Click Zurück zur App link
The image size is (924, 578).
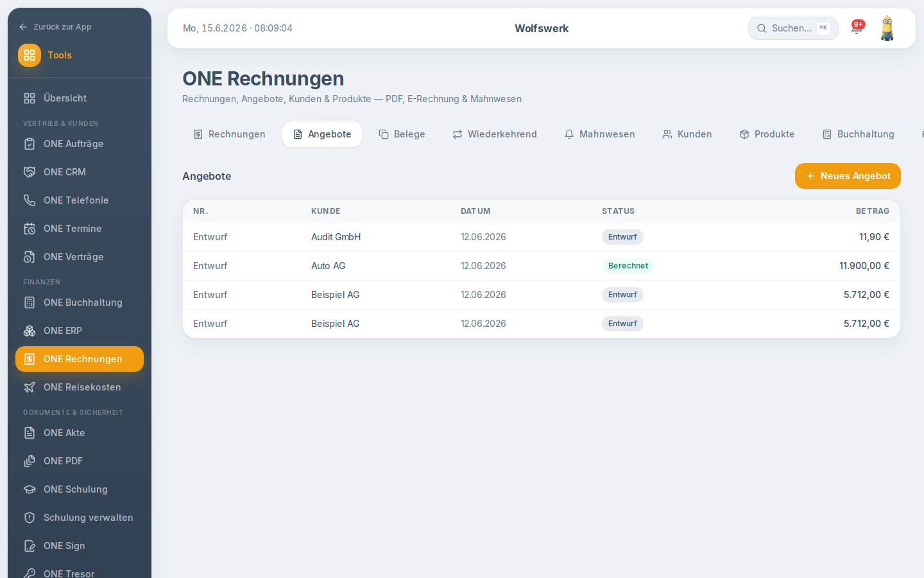(55, 27)
